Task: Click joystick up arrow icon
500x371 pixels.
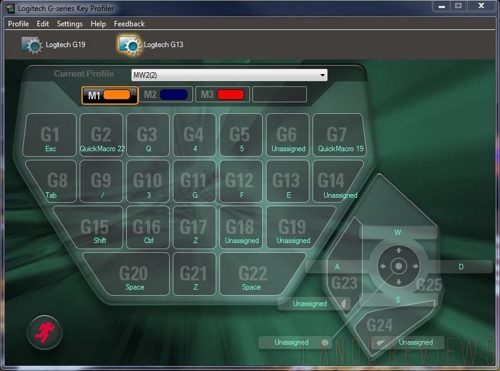Action: click(x=398, y=250)
